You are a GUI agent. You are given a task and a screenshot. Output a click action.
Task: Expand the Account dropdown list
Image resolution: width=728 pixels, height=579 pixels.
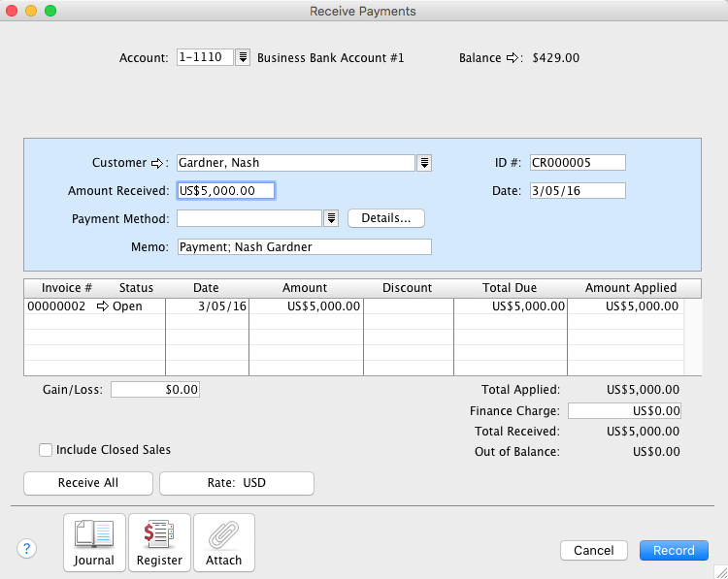point(244,58)
